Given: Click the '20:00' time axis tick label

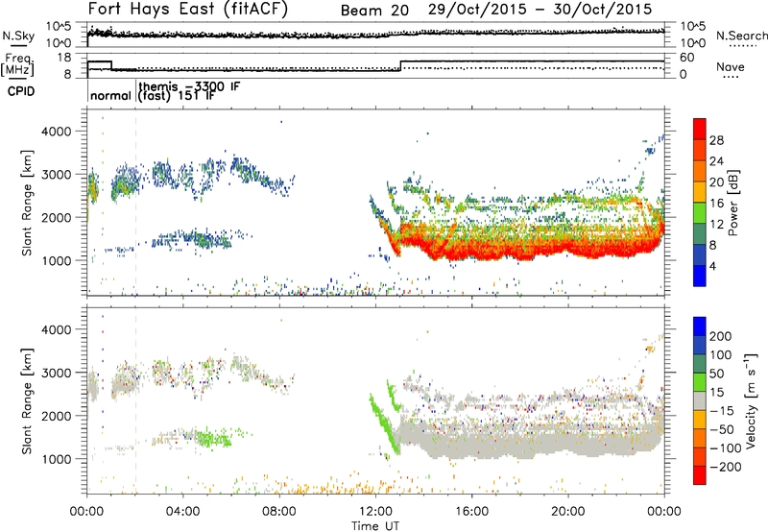Looking at the screenshot, I should pyautogui.click(x=568, y=512).
